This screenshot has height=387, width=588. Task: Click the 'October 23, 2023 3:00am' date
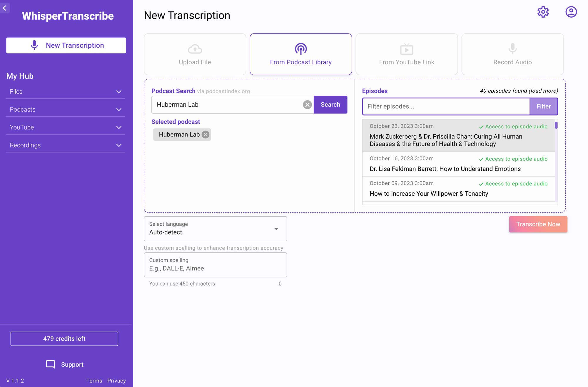pyautogui.click(x=402, y=126)
